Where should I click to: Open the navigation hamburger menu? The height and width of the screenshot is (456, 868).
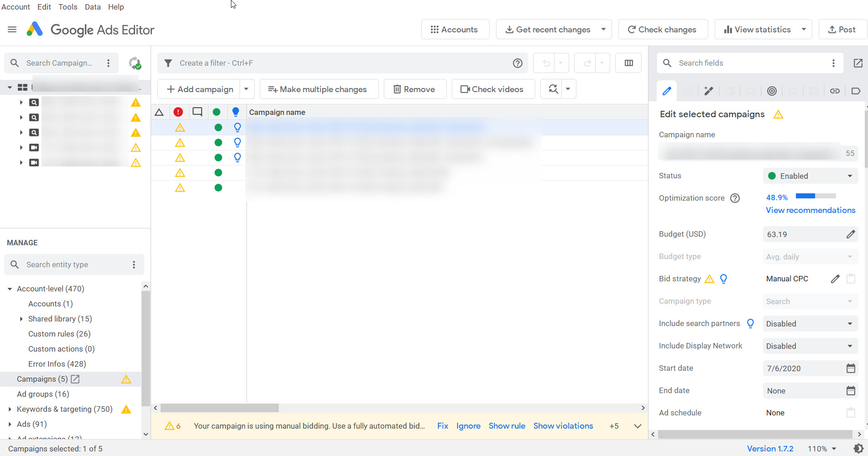(12, 29)
